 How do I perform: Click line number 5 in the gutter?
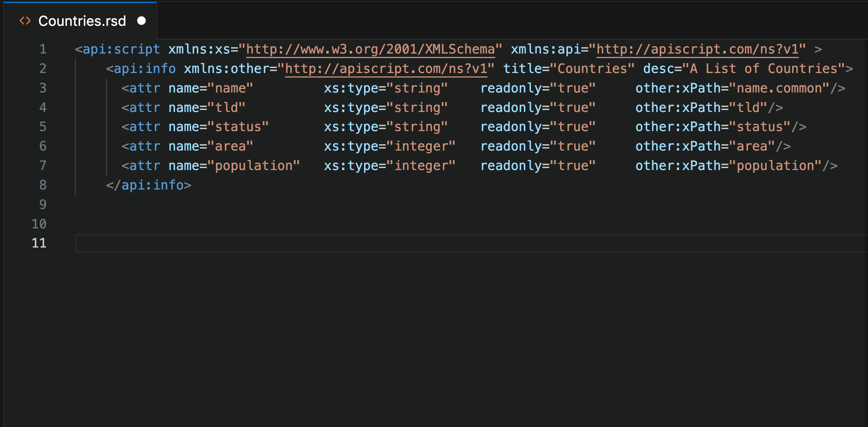point(43,127)
